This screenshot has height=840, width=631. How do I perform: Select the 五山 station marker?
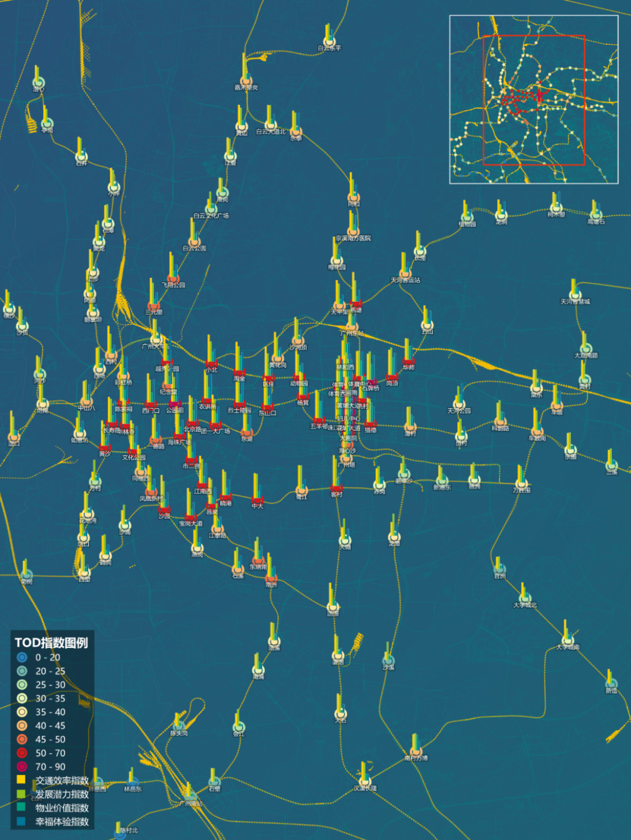pyautogui.click(x=427, y=325)
